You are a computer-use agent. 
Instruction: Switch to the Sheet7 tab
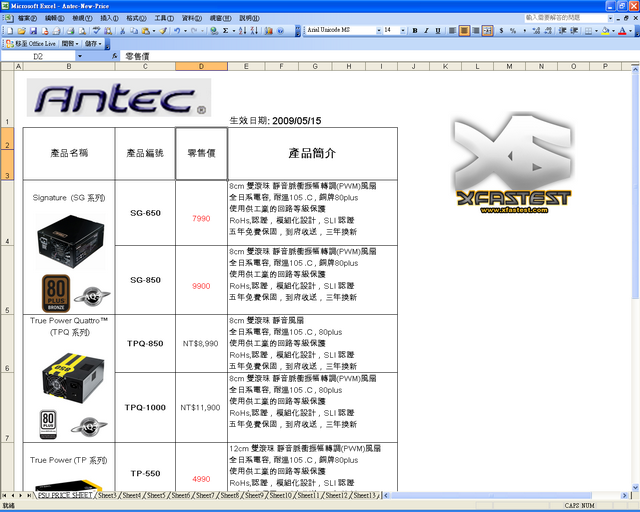click(x=205, y=495)
